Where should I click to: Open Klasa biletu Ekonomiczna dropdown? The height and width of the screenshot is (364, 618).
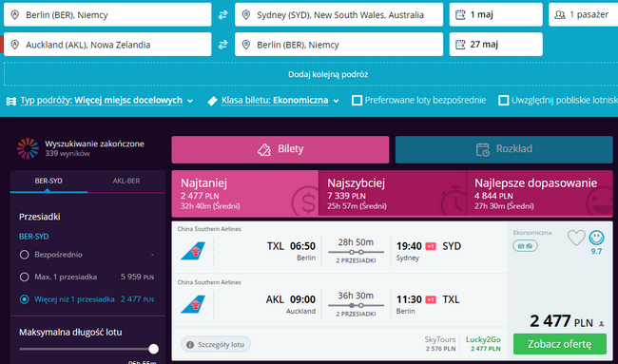pos(274,101)
